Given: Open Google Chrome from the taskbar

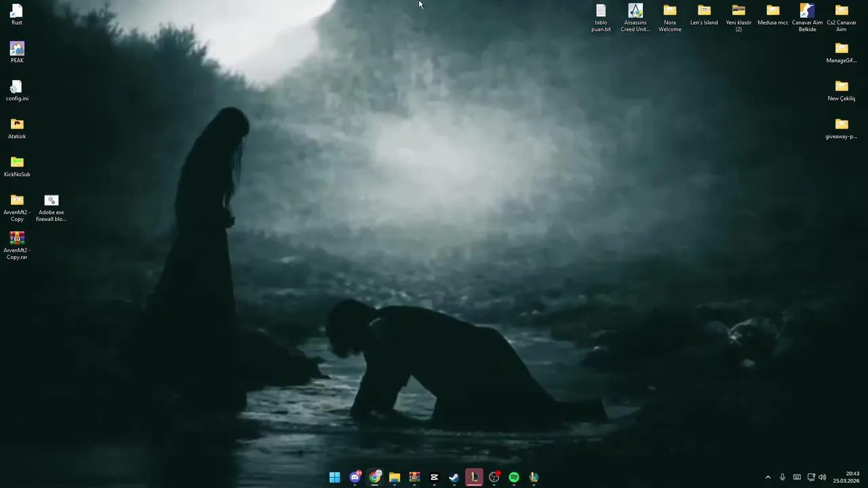Looking at the screenshot, I should point(375,477).
